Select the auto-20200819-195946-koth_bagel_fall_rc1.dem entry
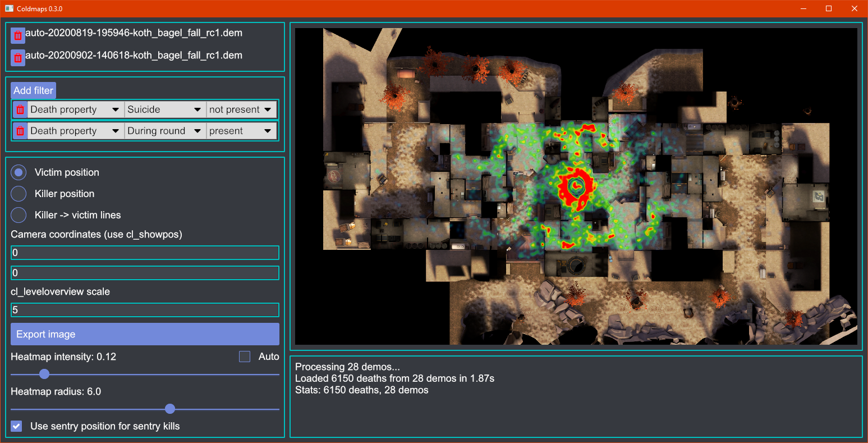The height and width of the screenshot is (443, 868). [134, 33]
